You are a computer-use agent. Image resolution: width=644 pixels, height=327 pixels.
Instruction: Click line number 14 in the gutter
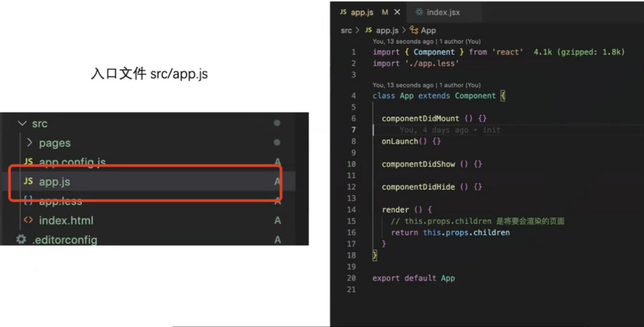pyautogui.click(x=351, y=210)
